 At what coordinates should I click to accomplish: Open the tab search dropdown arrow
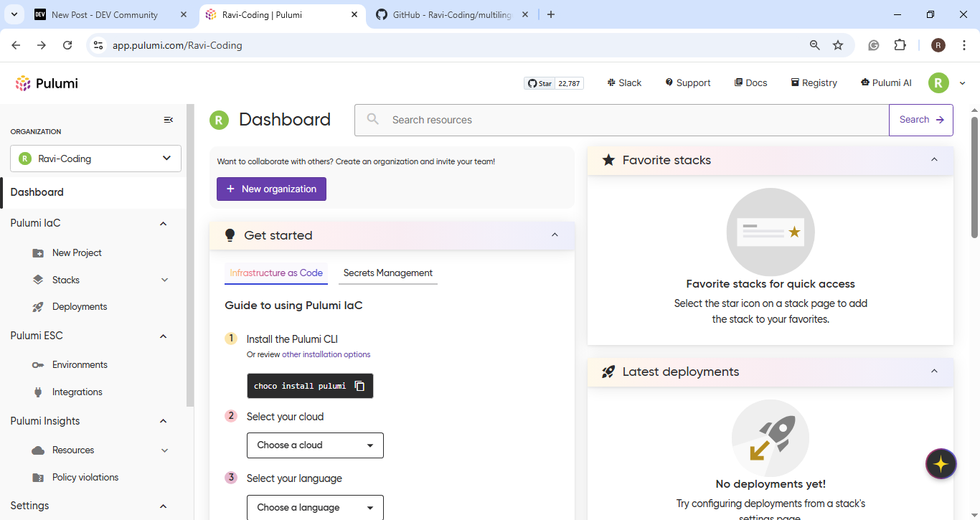pos(14,14)
